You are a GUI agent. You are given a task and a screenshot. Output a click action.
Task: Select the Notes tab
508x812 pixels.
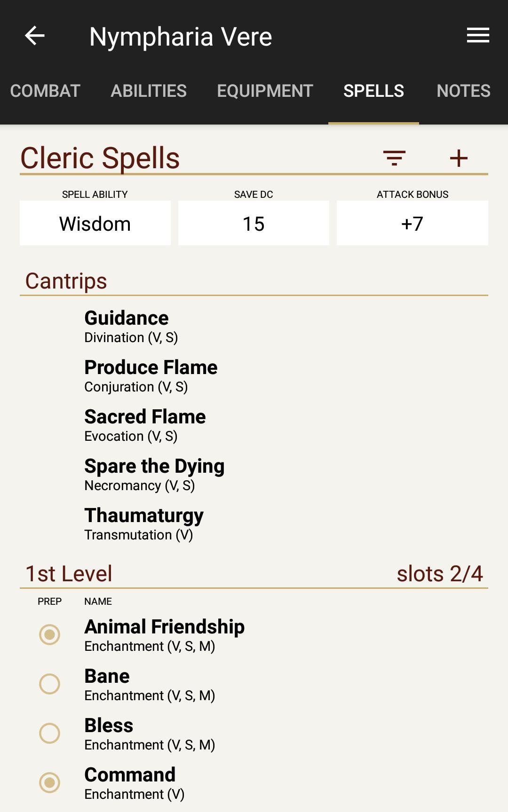point(463,91)
